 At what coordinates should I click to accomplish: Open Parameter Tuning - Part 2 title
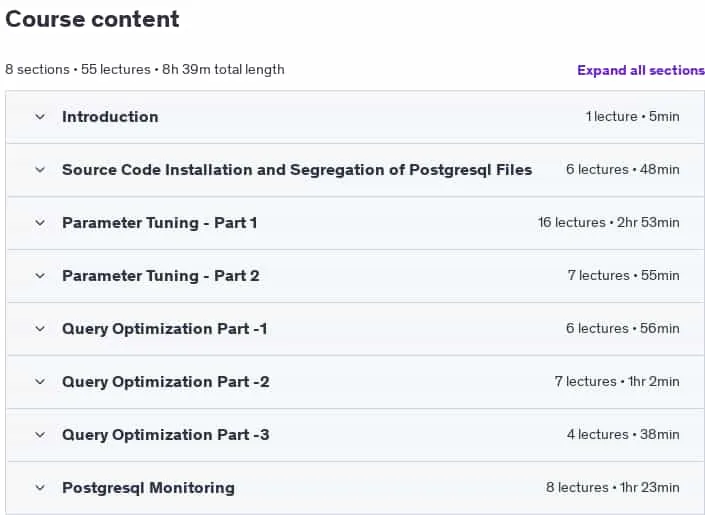pos(161,276)
